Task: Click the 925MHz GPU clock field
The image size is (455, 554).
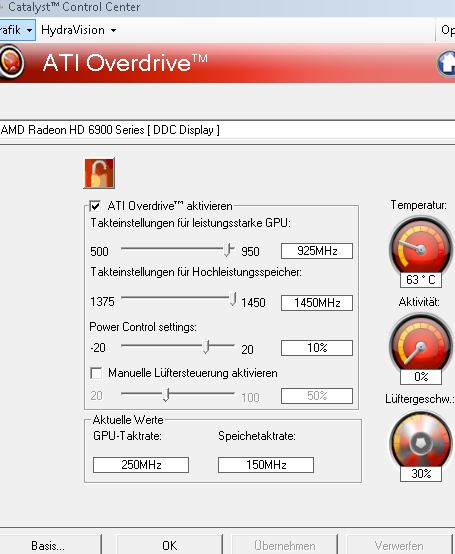Action: pos(317,251)
